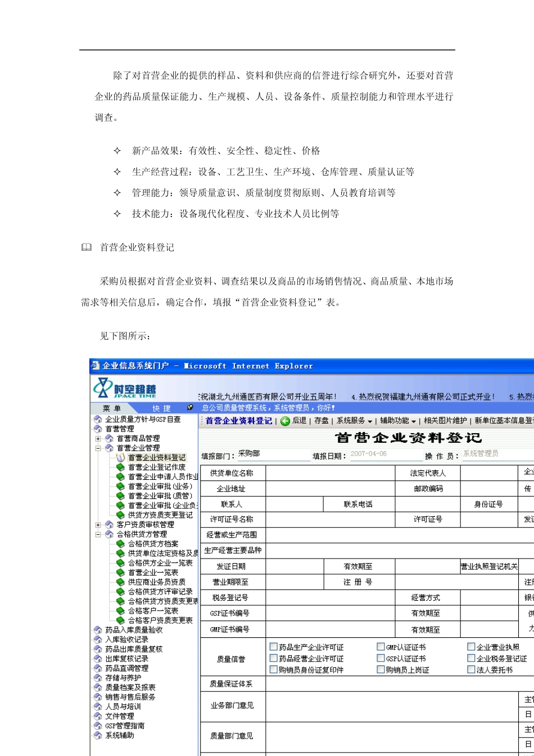
Task: Click book icon beside 首营企业一览表
Action: pyautogui.click(x=120, y=572)
